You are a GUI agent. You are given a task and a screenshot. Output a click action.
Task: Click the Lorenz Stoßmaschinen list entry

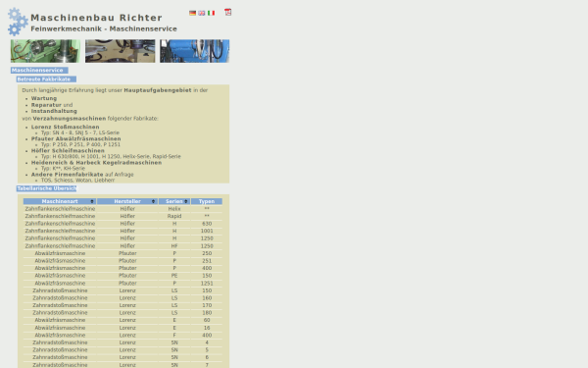click(66, 127)
